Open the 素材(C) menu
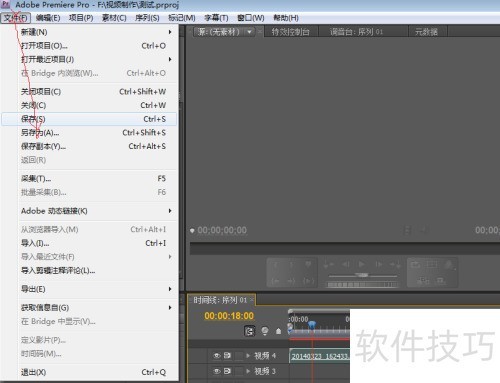500x383 pixels. click(x=114, y=18)
